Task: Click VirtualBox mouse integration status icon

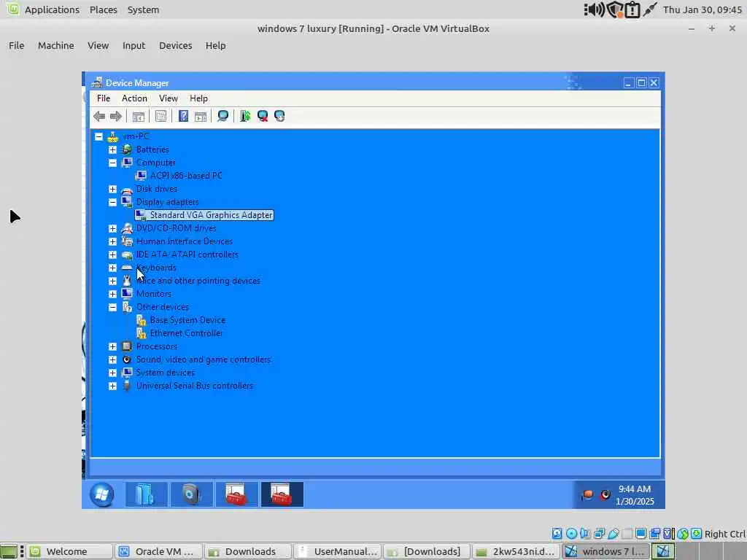Action: [683, 534]
